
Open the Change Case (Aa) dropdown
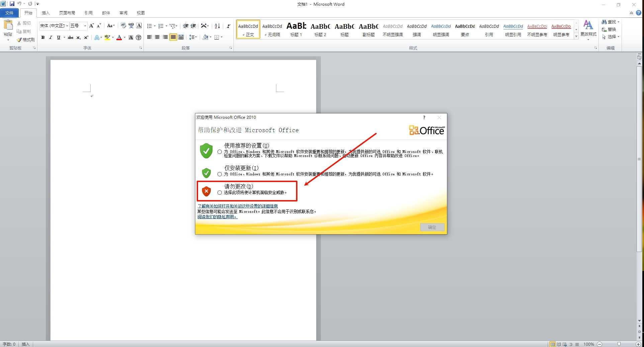(111, 26)
